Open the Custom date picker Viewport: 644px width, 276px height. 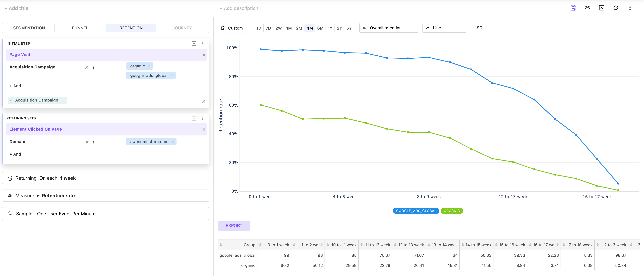tap(234, 28)
